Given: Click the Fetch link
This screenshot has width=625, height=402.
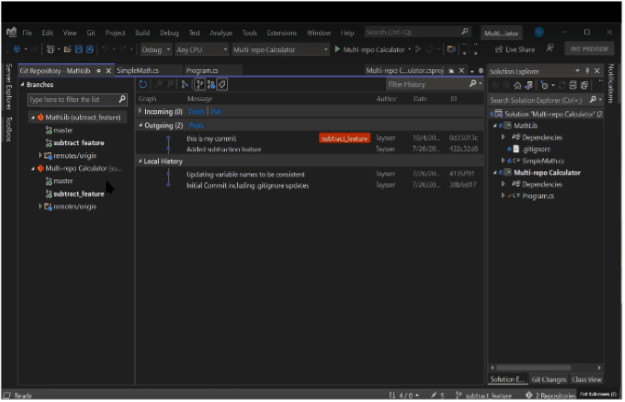Looking at the screenshot, I should (195, 112).
